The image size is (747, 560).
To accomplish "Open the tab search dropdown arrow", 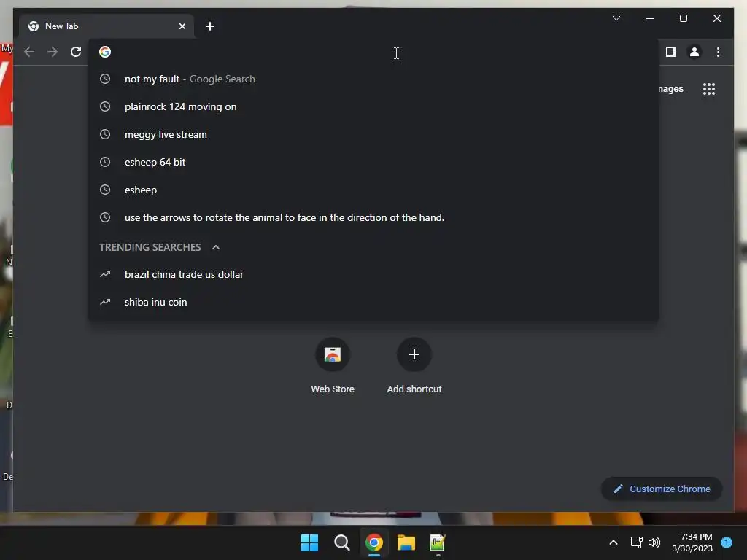I will pos(616,18).
